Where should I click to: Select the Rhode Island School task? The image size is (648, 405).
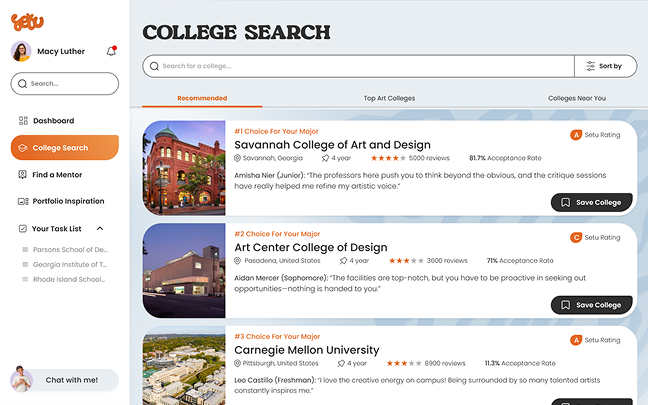click(x=68, y=279)
